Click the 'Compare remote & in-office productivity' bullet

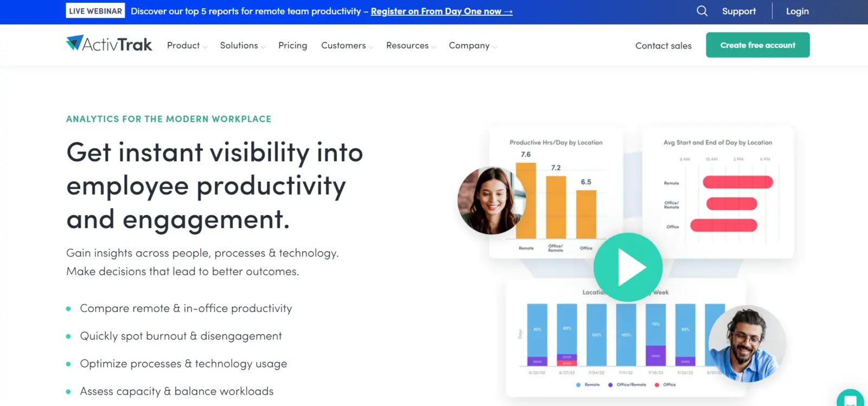pos(186,308)
